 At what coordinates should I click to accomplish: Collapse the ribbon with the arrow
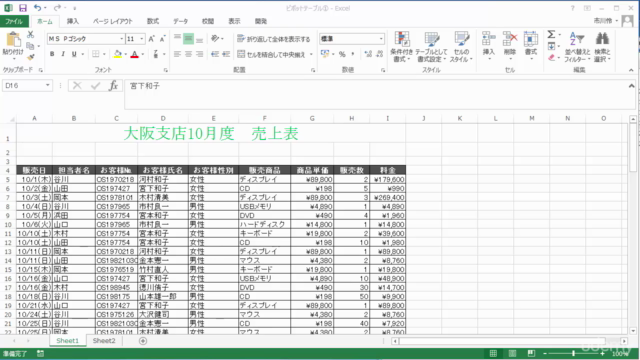point(631,70)
